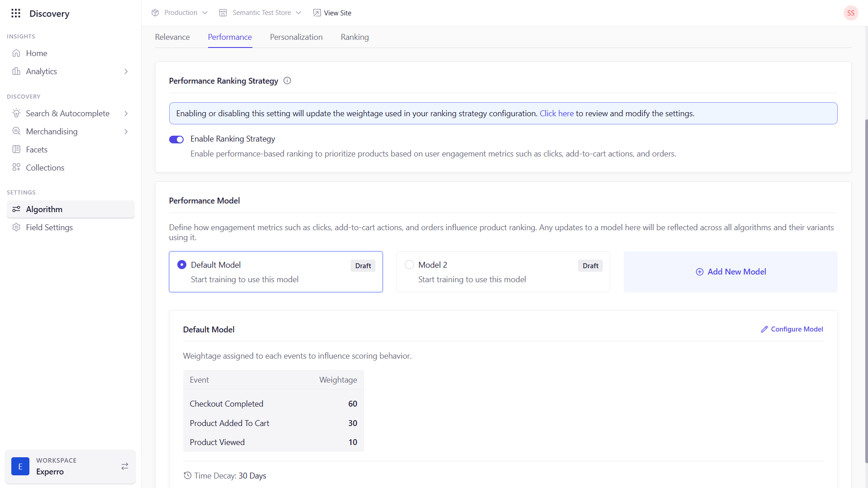This screenshot has height=488, width=868.
Task: Open the Production environment dropdown
Action: (180, 13)
